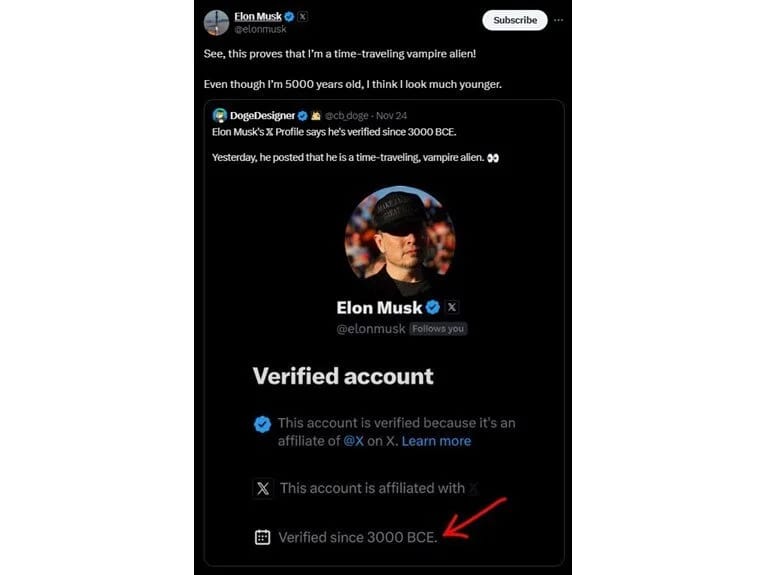Click the calendar icon beside Verified since
The image size is (767, 575).
pyautogui.click(x=262, y=537)
